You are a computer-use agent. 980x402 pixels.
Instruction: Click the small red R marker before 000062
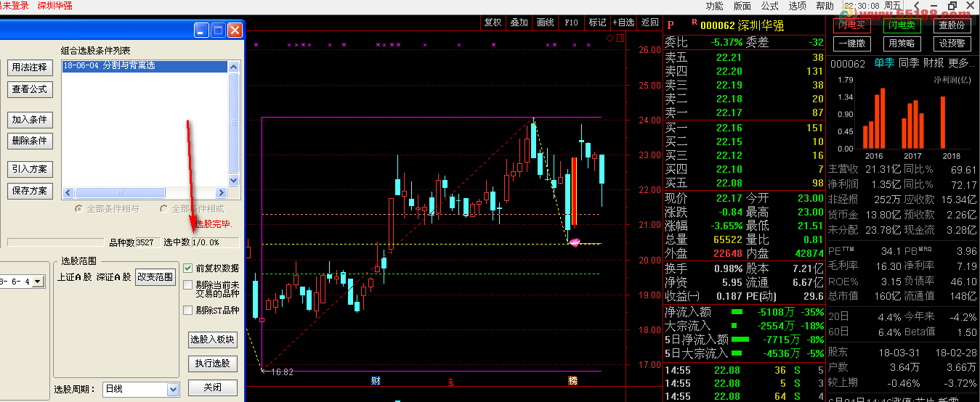coord(694,23)
